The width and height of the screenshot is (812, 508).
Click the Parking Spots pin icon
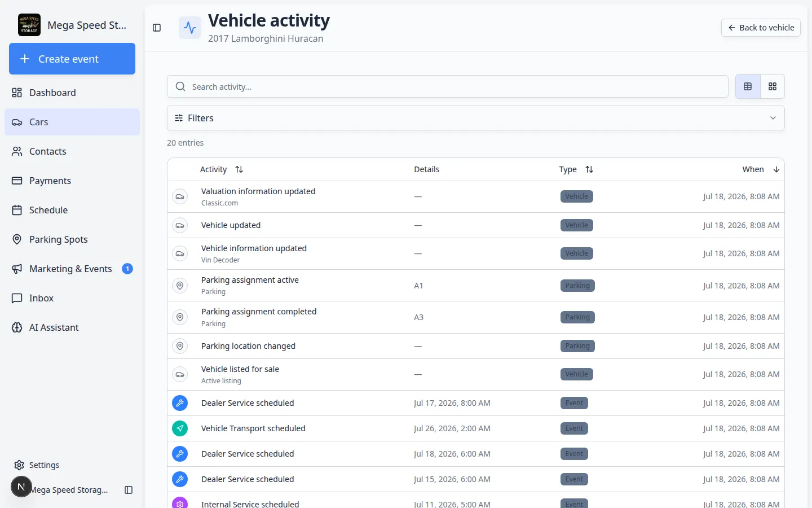pyautogui.click(x=17, y=239)
